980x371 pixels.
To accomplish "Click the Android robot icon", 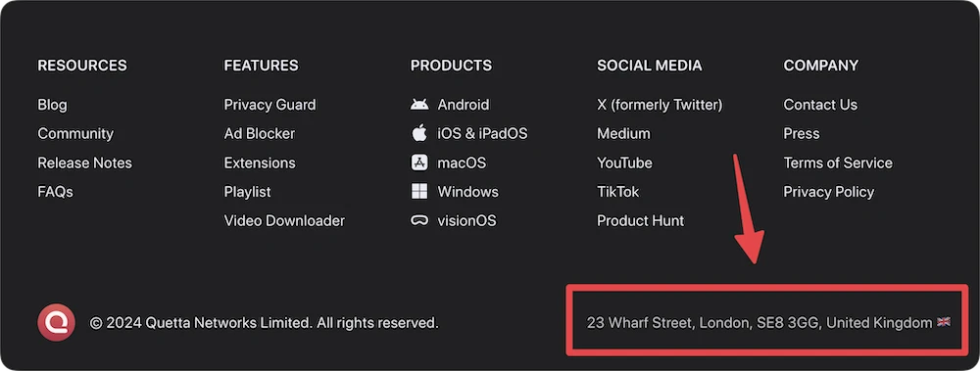I will tap(419, 105).
